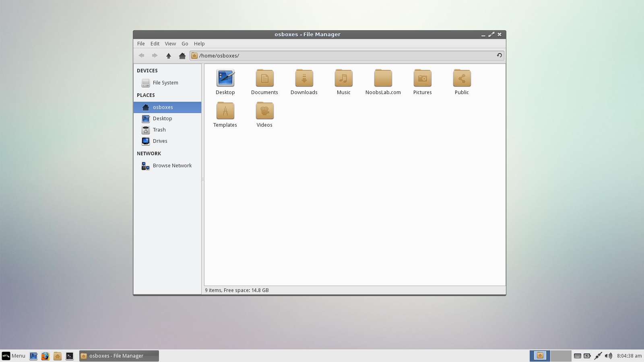Open the Go menu
The image size is (644, 362).
[x=185, y=44]
